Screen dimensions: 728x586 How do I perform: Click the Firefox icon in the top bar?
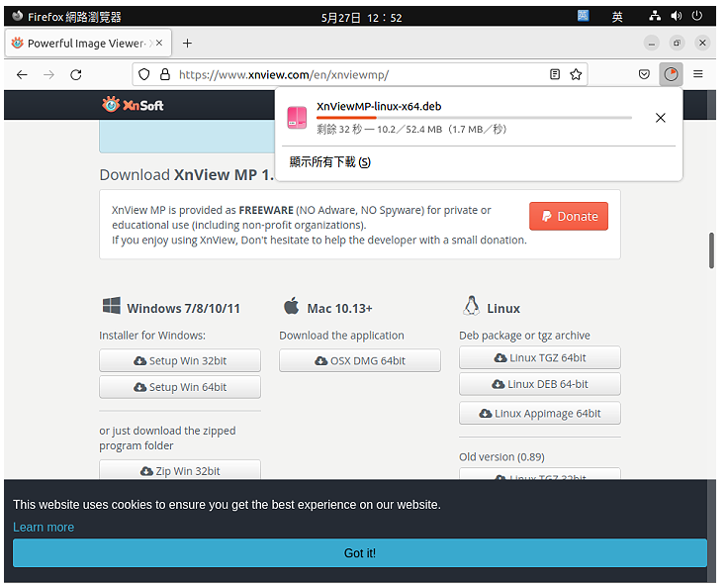click(x=18, y=16)
